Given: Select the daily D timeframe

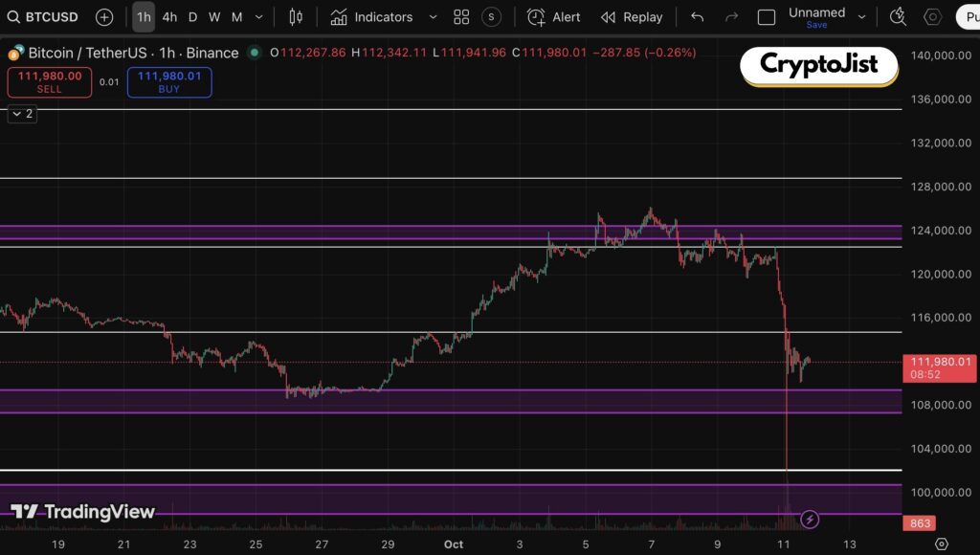Looking at the screenshot, I should (x=192, y=17).
